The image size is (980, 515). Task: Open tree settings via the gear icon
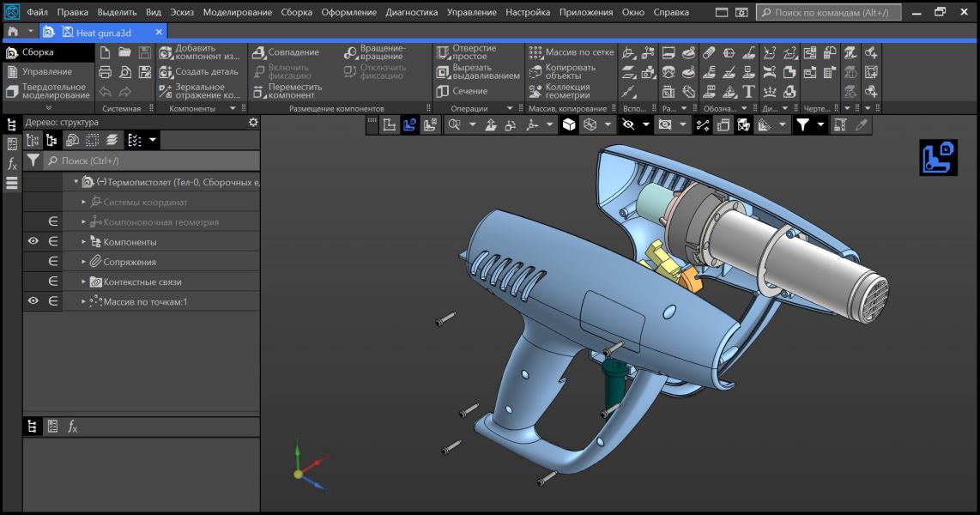pos(252,123)
